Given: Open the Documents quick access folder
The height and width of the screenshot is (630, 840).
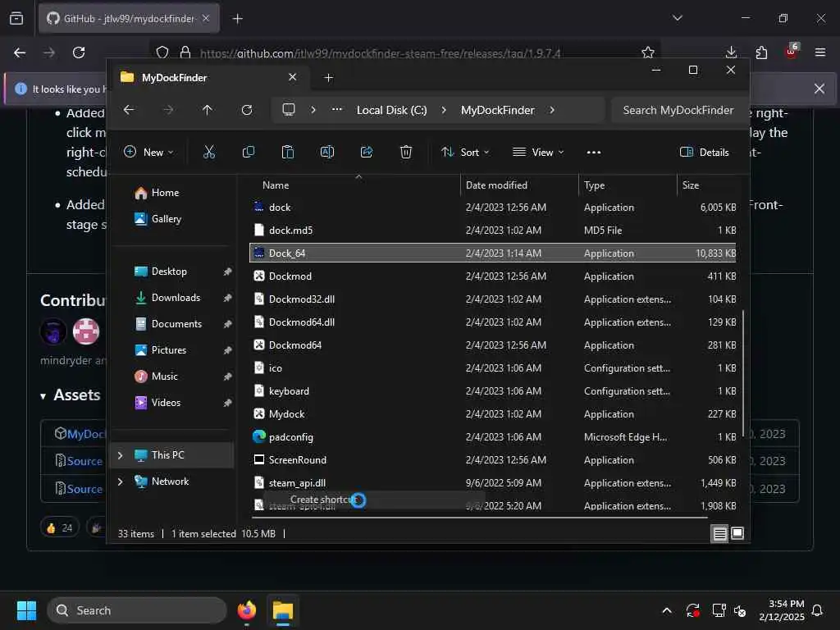Looking at the screenshot, I should point(177,323).
